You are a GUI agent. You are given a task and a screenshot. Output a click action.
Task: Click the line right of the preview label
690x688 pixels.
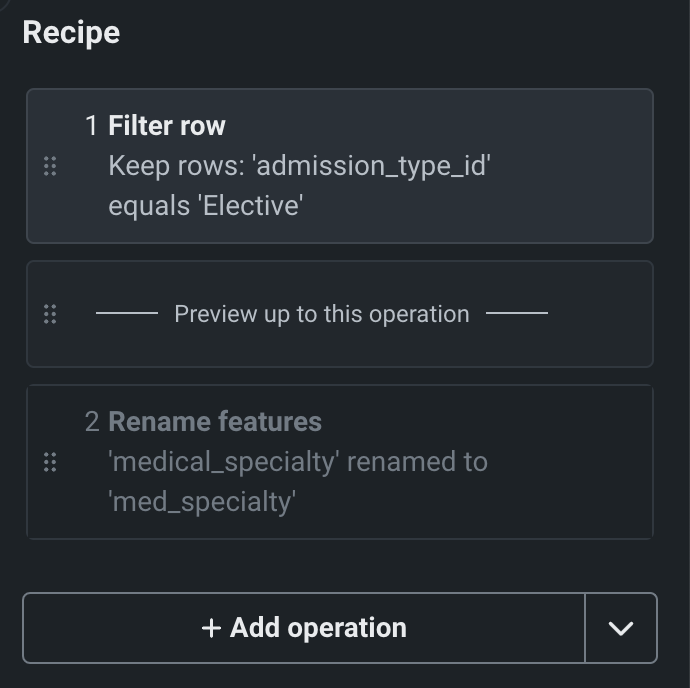517,314
